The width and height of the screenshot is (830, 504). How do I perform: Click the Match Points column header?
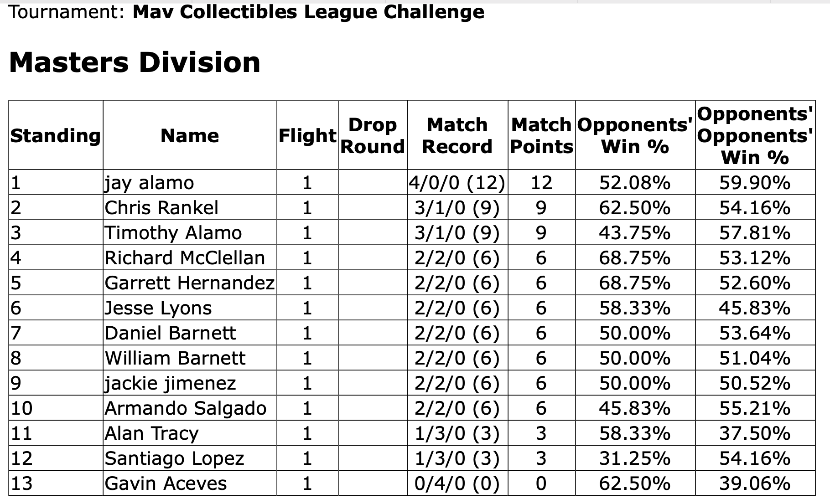(541, 136)
